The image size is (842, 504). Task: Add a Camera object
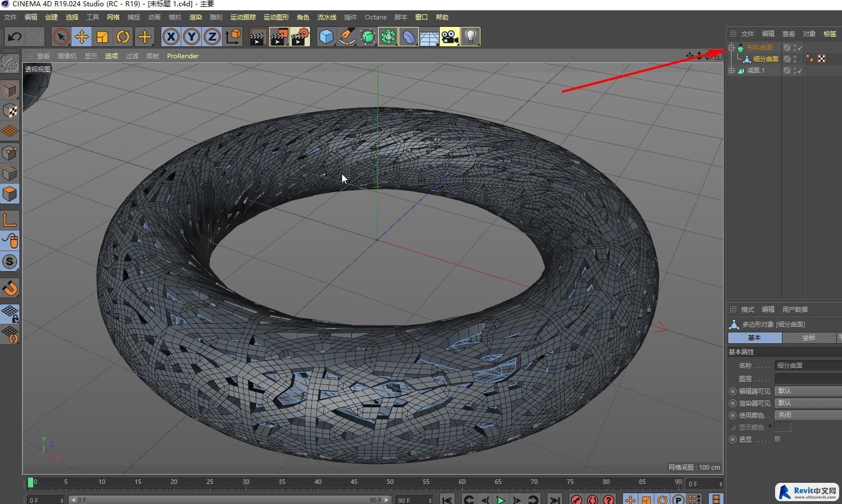450,37
